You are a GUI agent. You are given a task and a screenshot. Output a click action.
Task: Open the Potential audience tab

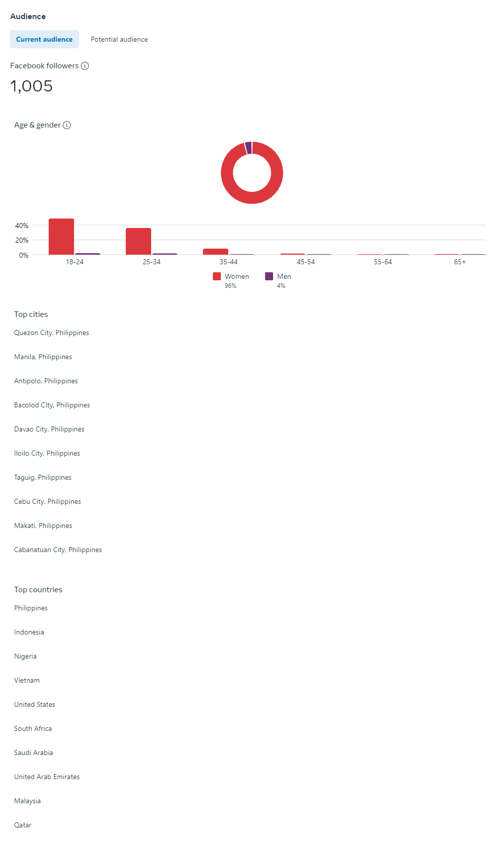[119, 39]
